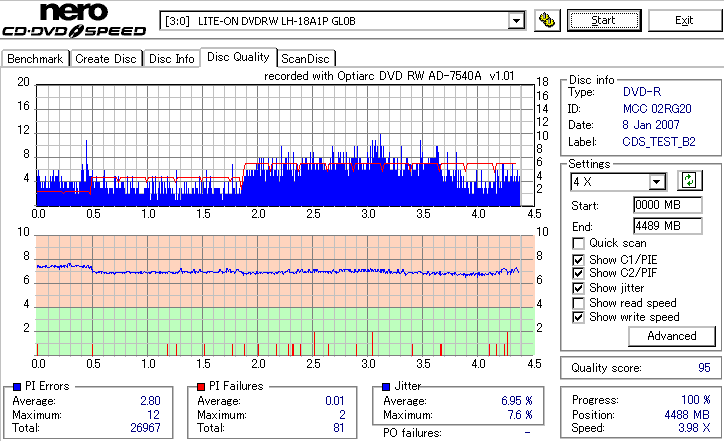
Task: Click the recorded with Optiarc caption
Action: coord(389,76)
